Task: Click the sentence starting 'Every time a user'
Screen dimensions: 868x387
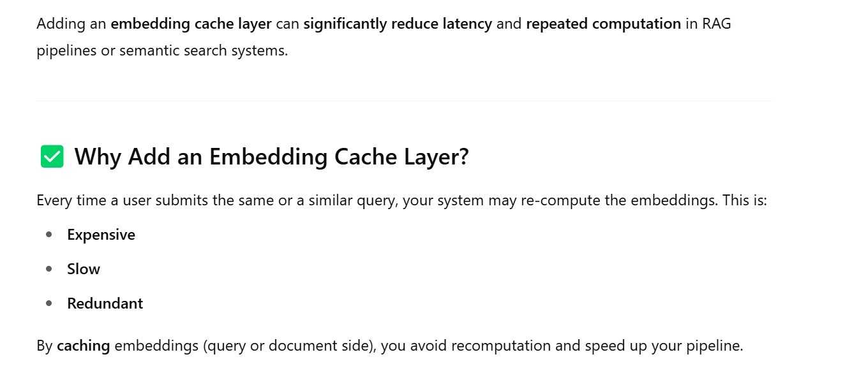Action: [x=255, y=200]
